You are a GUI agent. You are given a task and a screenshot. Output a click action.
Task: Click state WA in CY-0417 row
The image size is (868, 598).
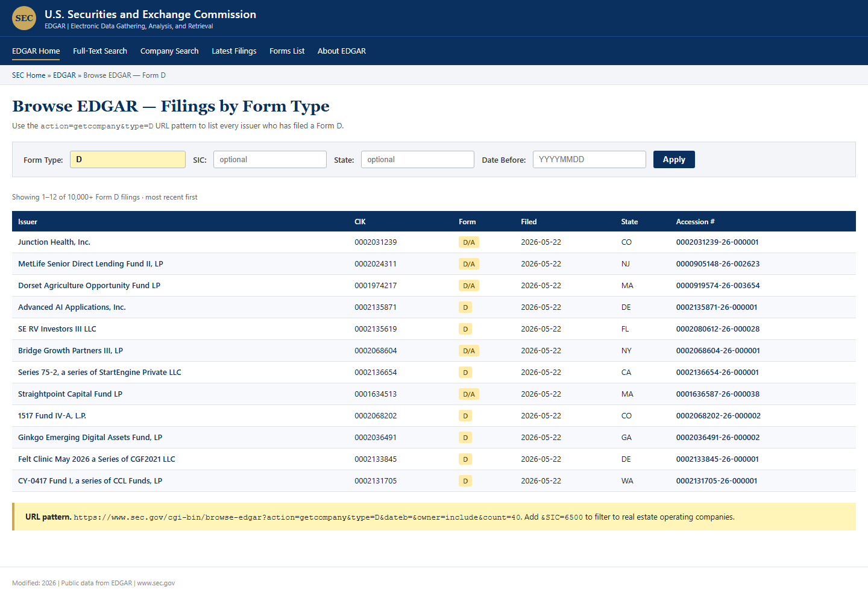627,481
